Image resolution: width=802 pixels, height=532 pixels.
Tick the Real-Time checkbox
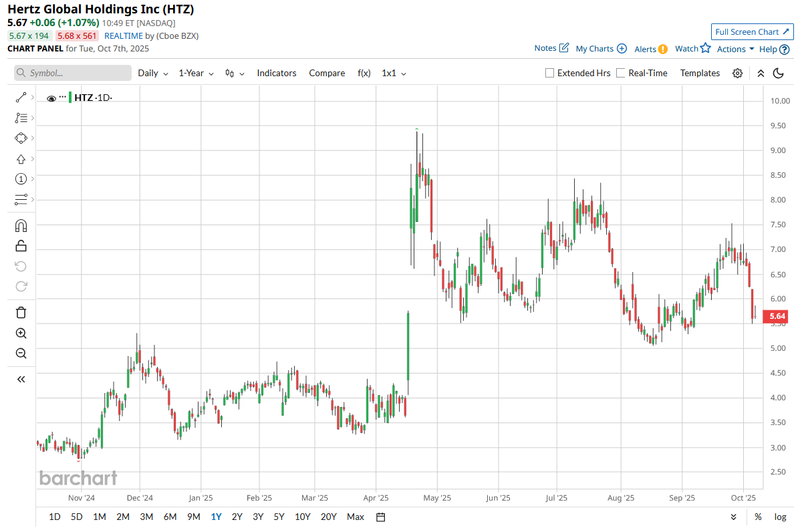621,74
